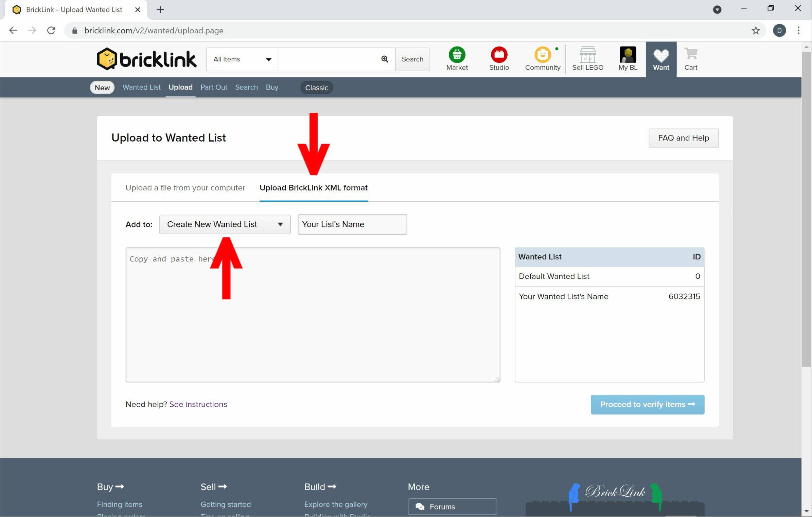Viewport: 812px width, 517px height.
Task: Expand the All Items dropdown
Action: pyautogui.click(x=242, y=59)
